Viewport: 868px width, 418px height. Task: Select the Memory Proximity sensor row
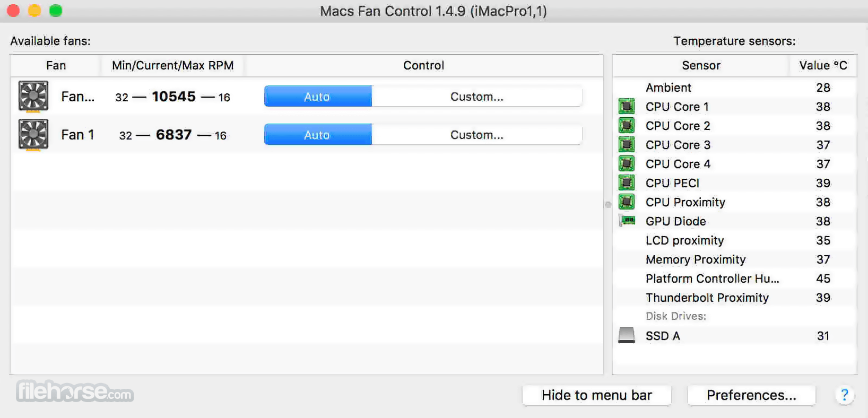pyautogui.click(x=735, y=259)
